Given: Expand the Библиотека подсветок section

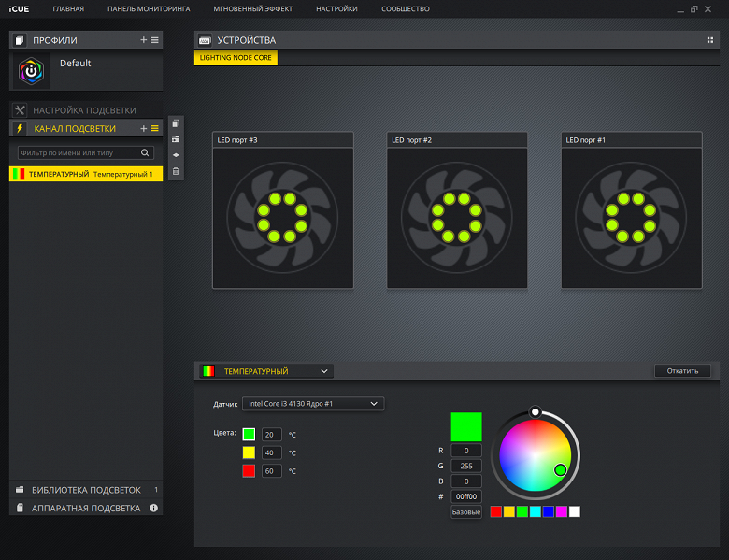Looking at the screenshot, I should 86,490.
